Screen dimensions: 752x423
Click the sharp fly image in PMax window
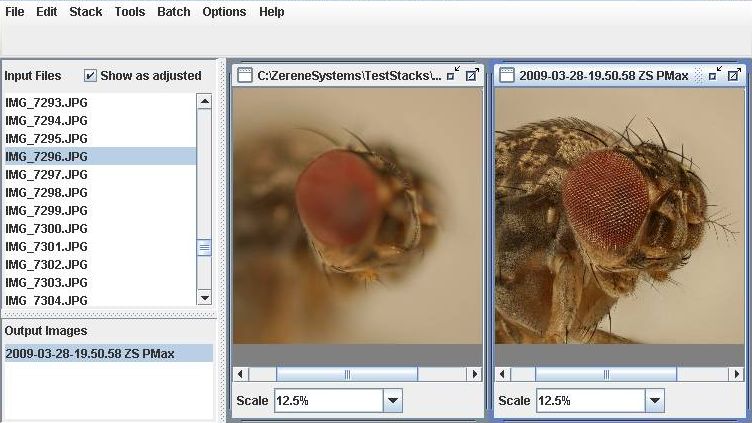click(620, 216)
